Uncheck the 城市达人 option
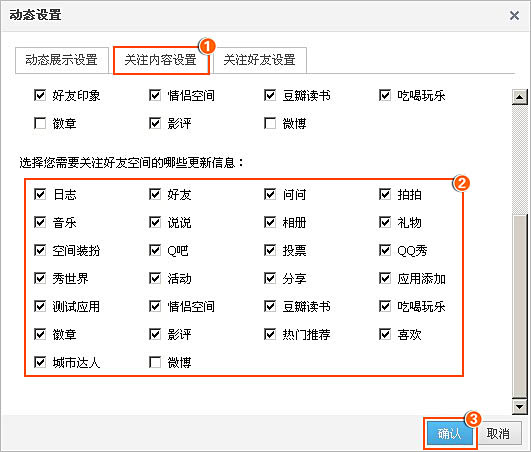 pos(40,362)
